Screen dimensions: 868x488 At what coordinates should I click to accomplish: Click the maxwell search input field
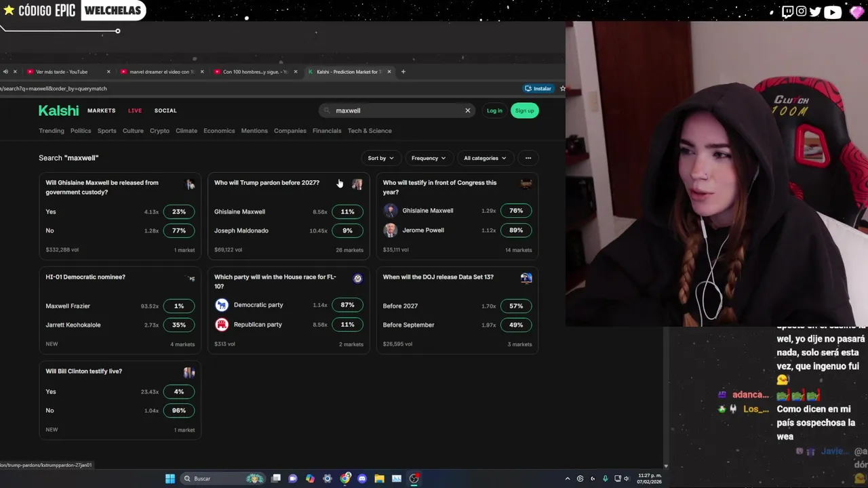pyautogui.click(x=397, y=110)
